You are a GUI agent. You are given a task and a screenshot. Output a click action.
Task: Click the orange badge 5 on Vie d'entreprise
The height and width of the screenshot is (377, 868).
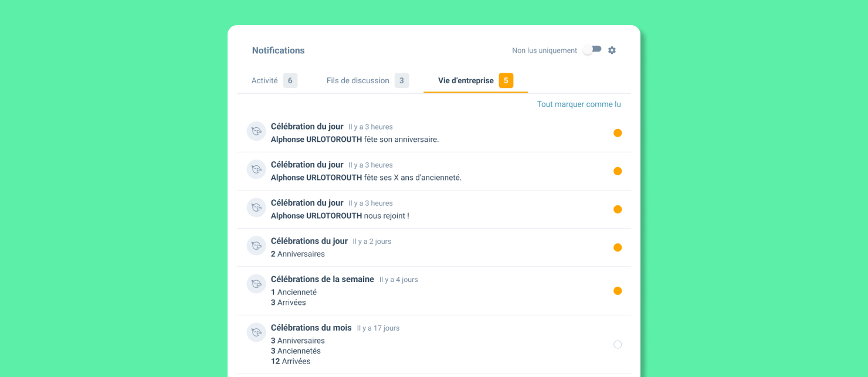coord(506,80)
